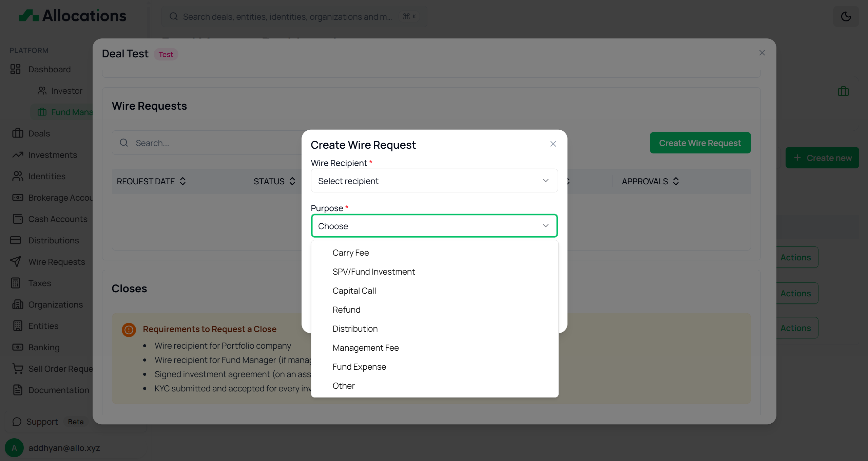
Task: Click the Identities people icon
Action: coord(18,176)
